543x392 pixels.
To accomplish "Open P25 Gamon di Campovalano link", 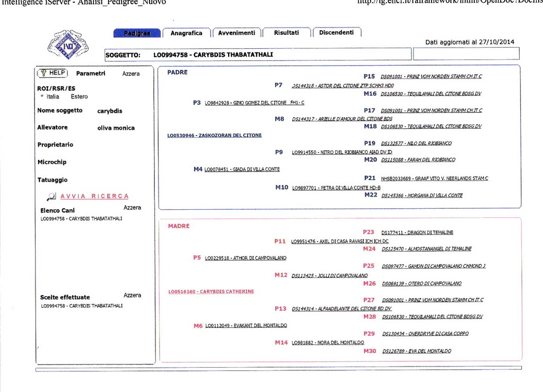I will click(434, 266).
